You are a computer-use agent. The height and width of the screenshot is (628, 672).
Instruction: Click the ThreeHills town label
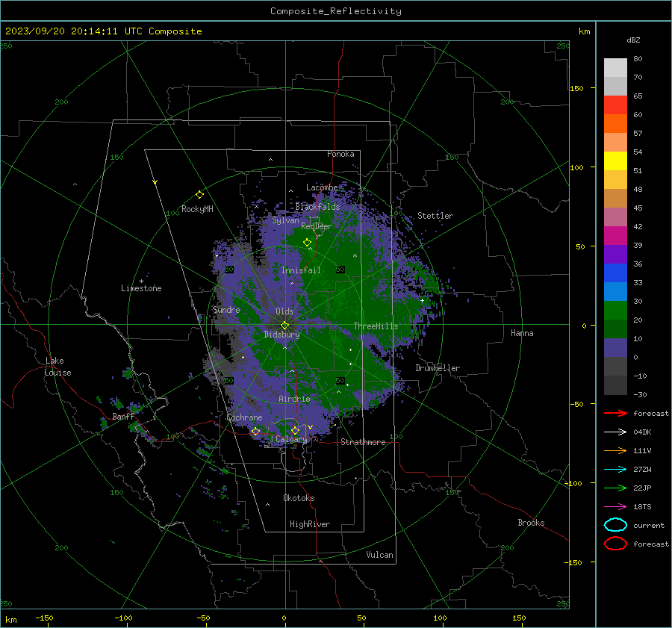[376, 326]
